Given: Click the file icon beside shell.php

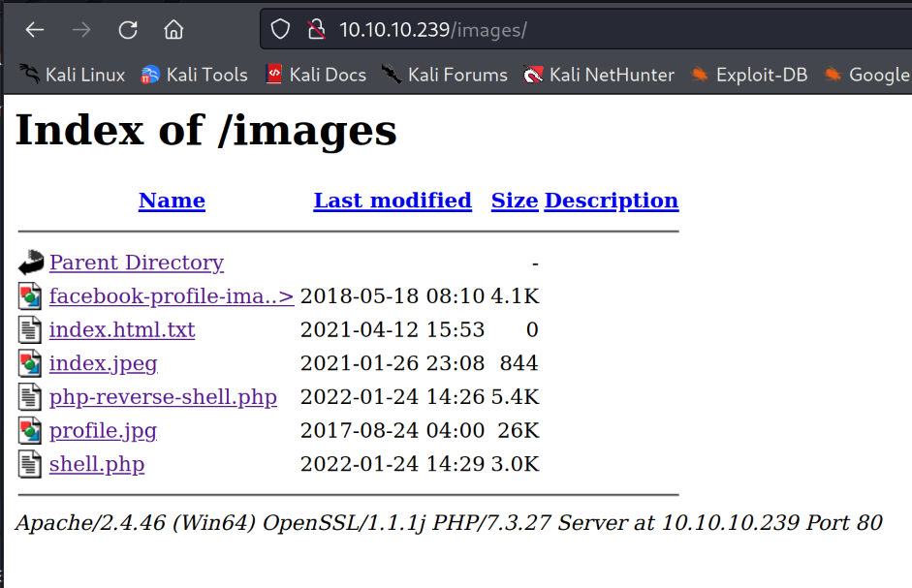Looking at the screenshot, I should pos(31,465).
